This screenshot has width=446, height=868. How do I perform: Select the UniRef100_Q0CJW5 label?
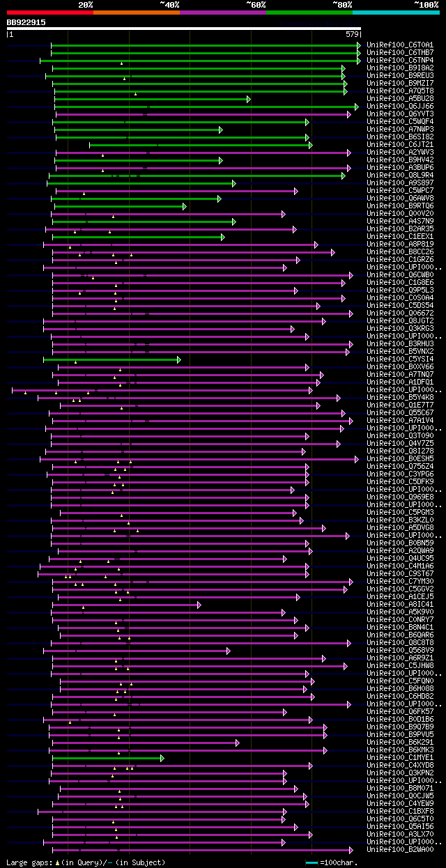[x=400, y=796]
